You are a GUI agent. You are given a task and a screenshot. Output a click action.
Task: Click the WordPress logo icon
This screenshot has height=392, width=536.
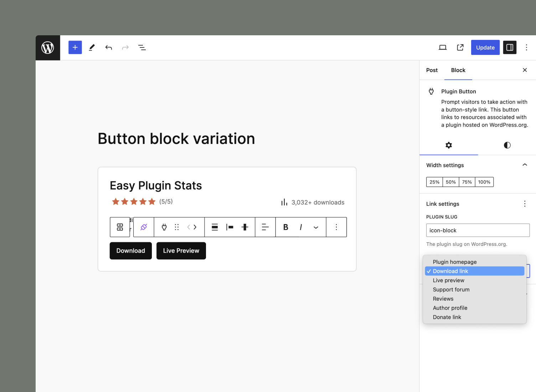tap(48, 48)
